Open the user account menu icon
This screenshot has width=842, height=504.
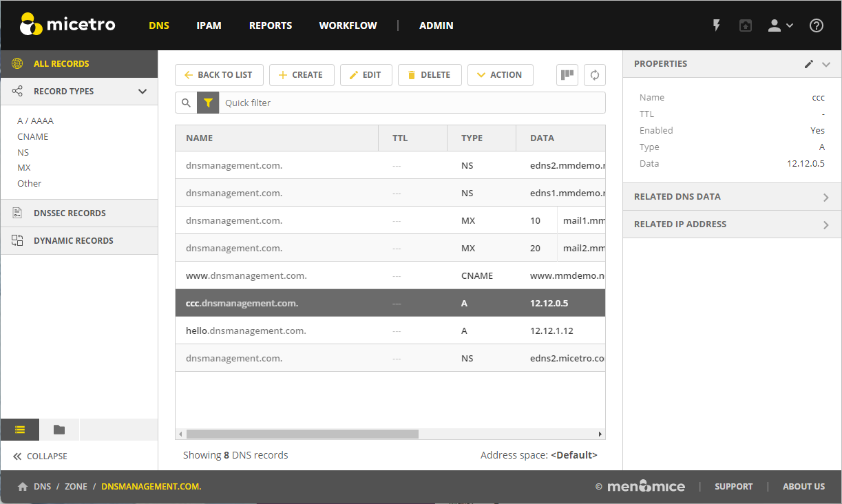[779, 25]
